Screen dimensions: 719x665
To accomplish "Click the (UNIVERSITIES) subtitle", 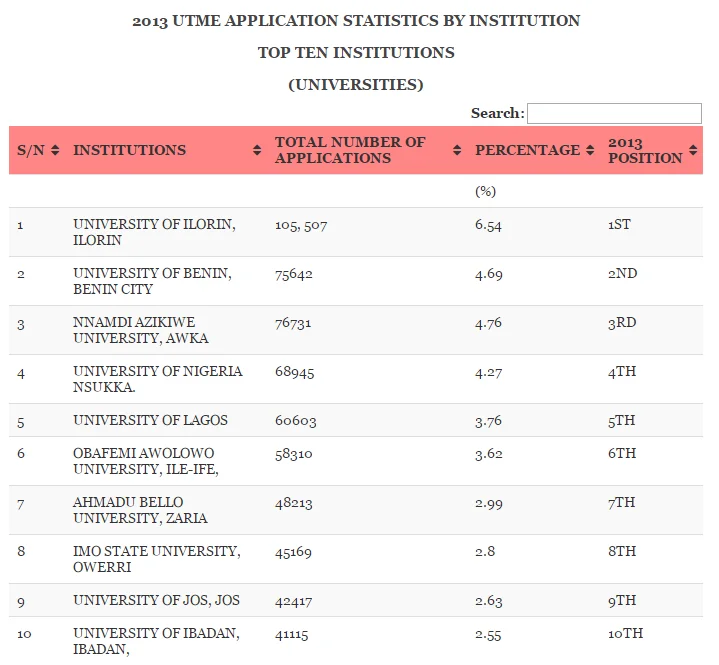I will pos(356,85).
